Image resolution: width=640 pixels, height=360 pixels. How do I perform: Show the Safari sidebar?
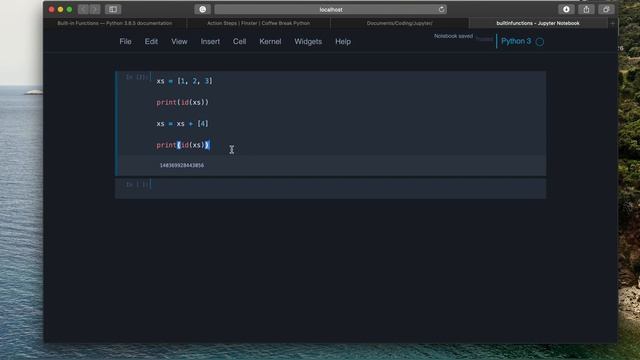[x=113, y=9]
